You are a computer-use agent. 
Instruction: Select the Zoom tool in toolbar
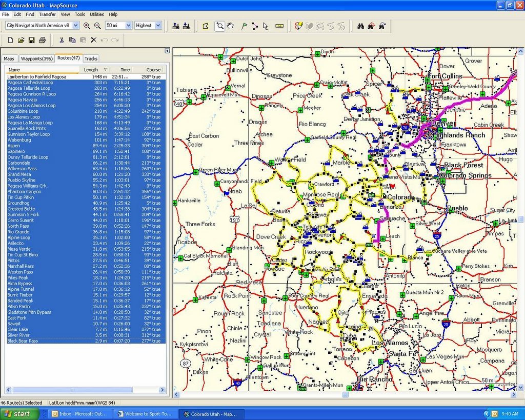point(219,26)
